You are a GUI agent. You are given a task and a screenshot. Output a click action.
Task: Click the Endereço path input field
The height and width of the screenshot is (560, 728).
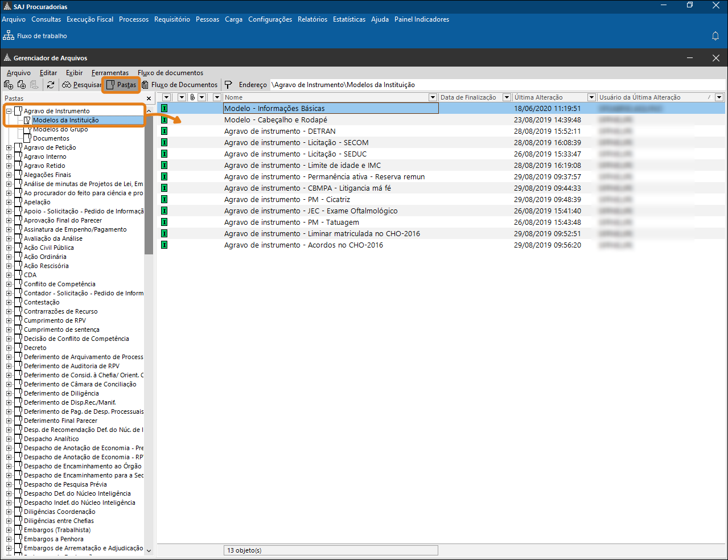[495, 85]
